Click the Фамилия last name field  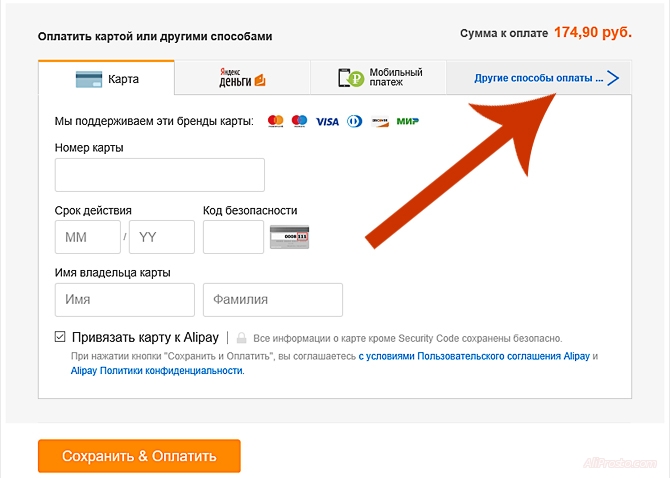click(273, 300)
